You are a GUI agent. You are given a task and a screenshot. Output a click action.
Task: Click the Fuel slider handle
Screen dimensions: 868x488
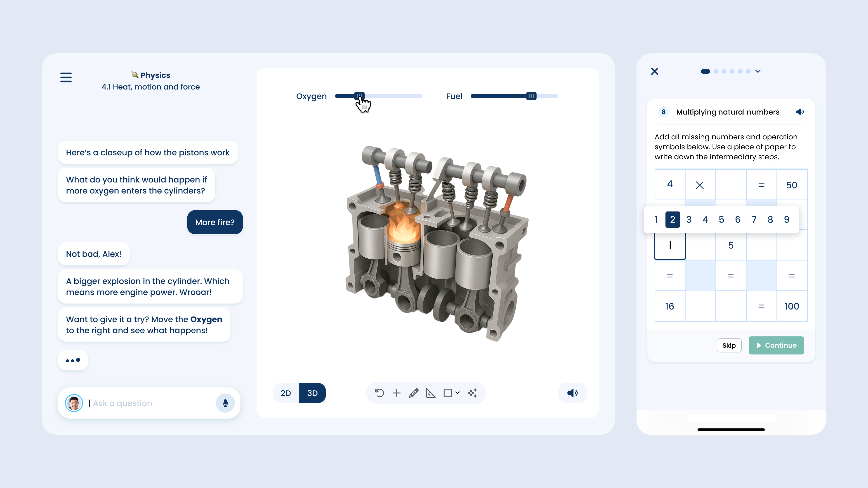pyautogui.click(x=531, y=96)
